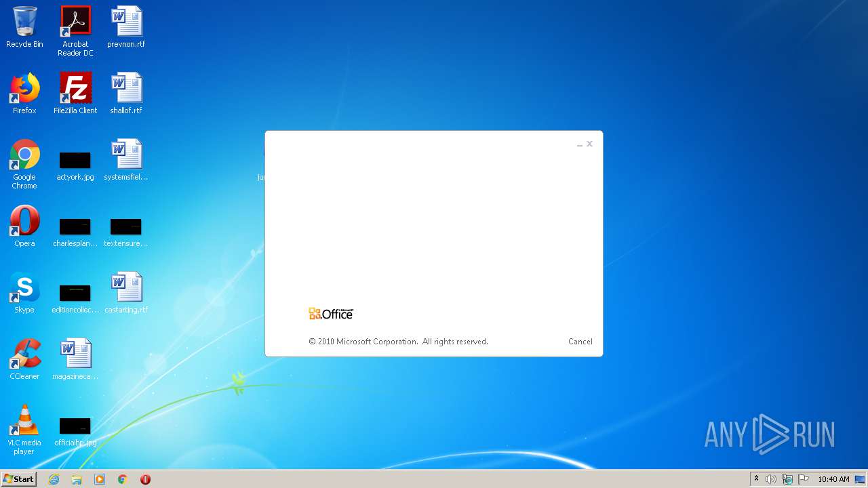Click Opera icon in the taskbar
Image resolution: width=868 pixels, height=488 pixels.
coord(145,479)
